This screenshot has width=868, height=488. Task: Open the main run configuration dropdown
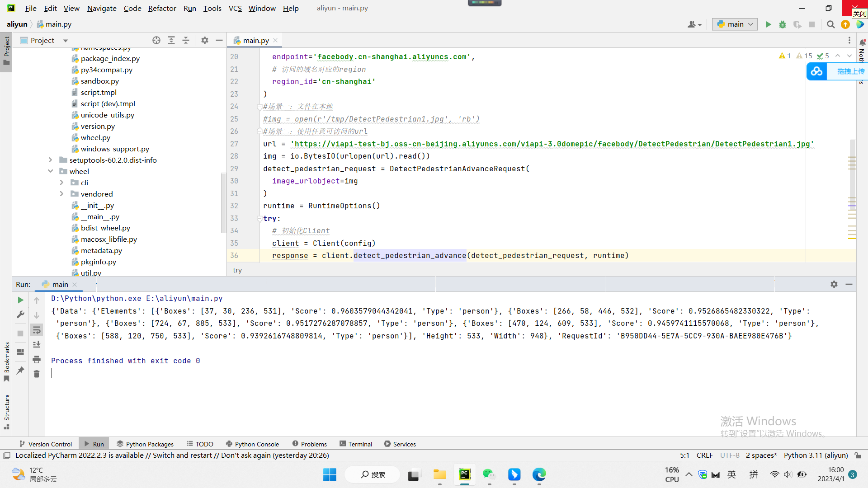pos(735,24)
